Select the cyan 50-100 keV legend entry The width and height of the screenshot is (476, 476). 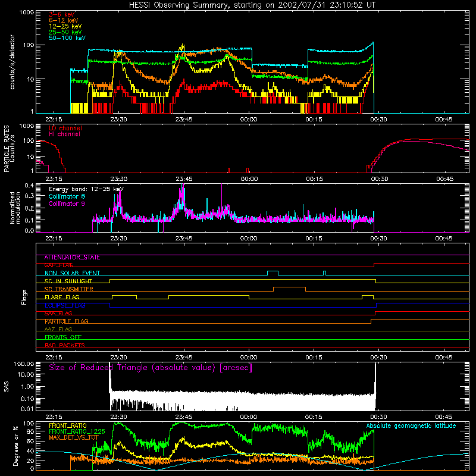67,38
